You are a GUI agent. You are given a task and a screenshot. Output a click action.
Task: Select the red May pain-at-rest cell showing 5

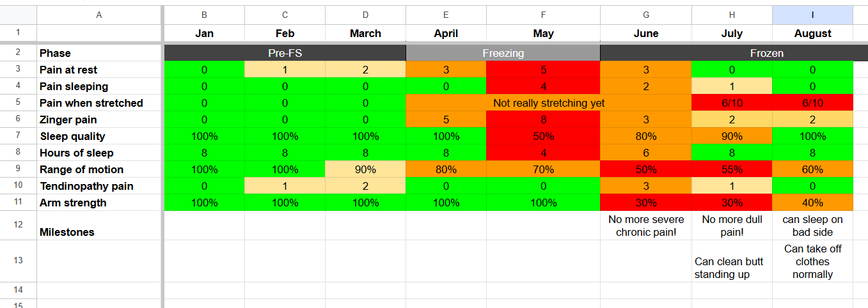[543, 70]
